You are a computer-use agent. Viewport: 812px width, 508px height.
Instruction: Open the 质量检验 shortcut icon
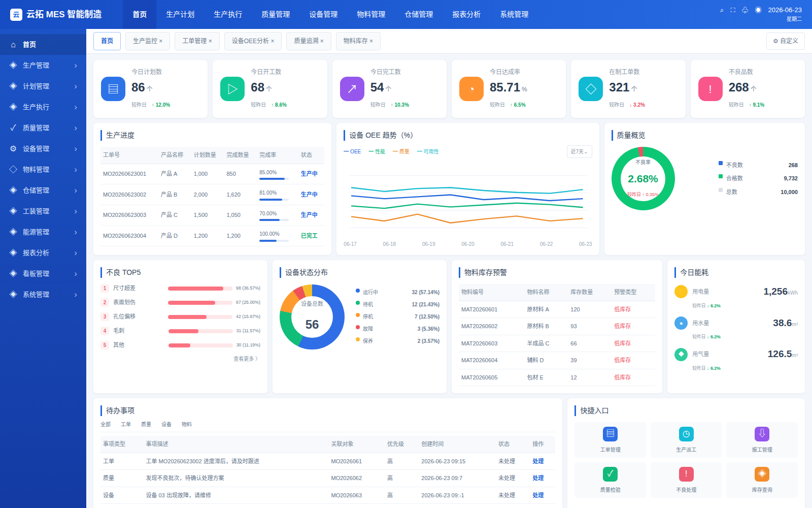click(x=610, y=474)
